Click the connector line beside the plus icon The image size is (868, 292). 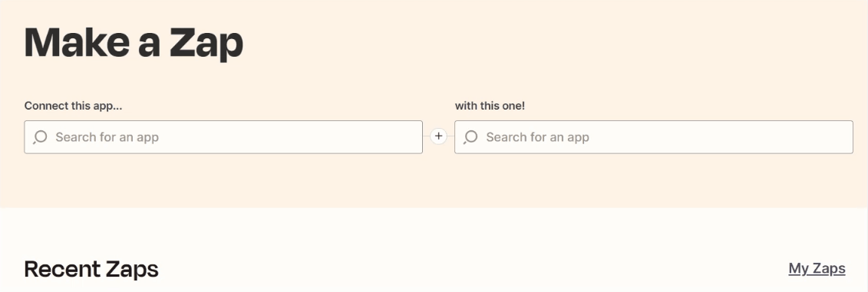pos(427,136)
